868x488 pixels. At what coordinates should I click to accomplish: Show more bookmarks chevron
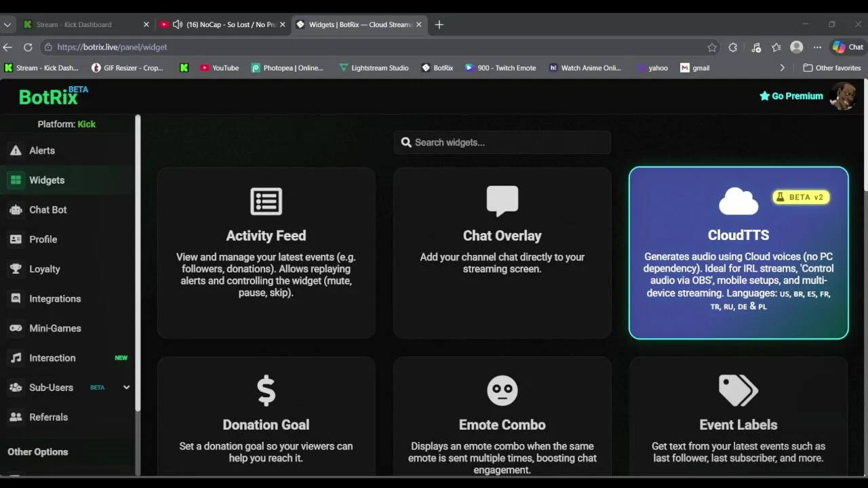(782, 68)
